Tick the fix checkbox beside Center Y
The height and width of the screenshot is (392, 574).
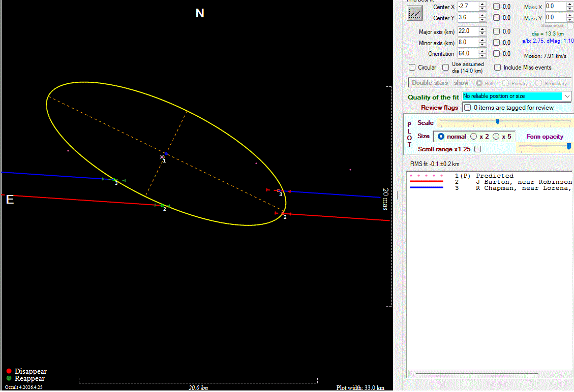(496, 17)
